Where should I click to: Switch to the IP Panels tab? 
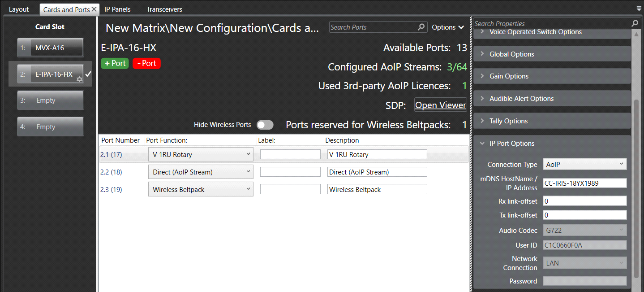[x=117, y=9]
